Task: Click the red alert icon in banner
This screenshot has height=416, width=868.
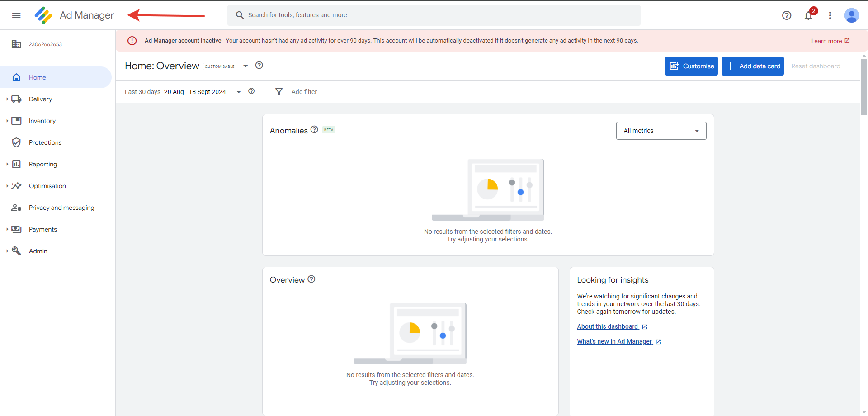Action: coord(132,41)
